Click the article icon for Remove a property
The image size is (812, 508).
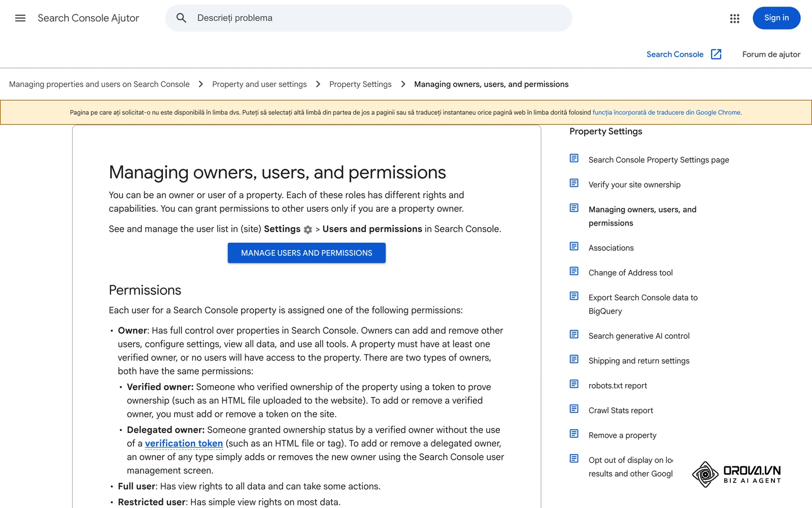click(574, 434)
